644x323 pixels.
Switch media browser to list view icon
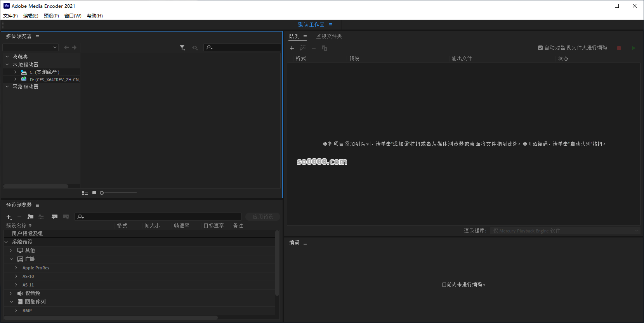click(85, 193)
